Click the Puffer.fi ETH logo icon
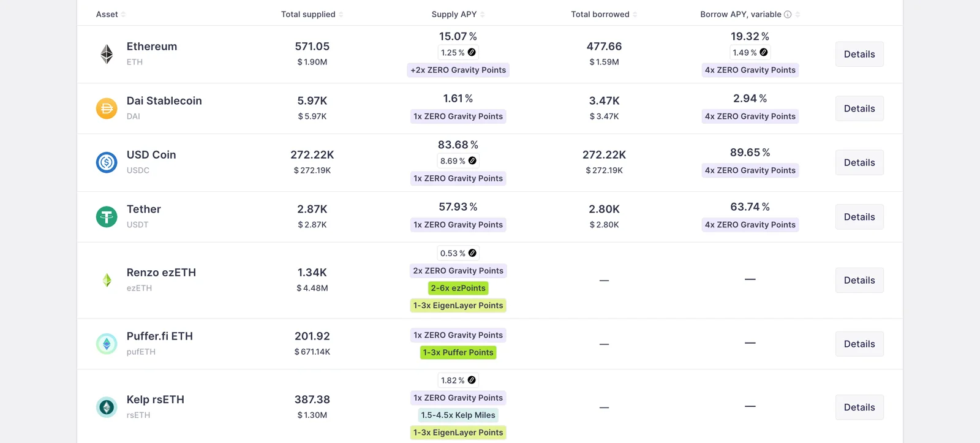 pos(107,344)
